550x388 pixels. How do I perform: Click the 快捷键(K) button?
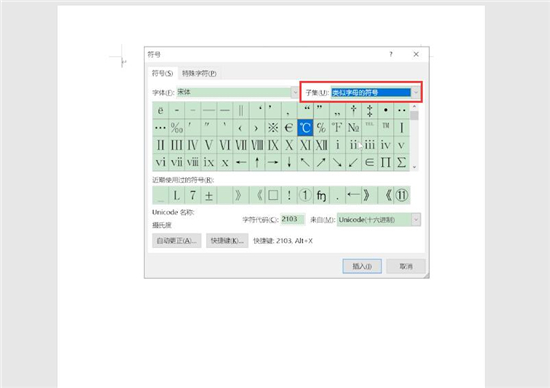coord(227,241)
